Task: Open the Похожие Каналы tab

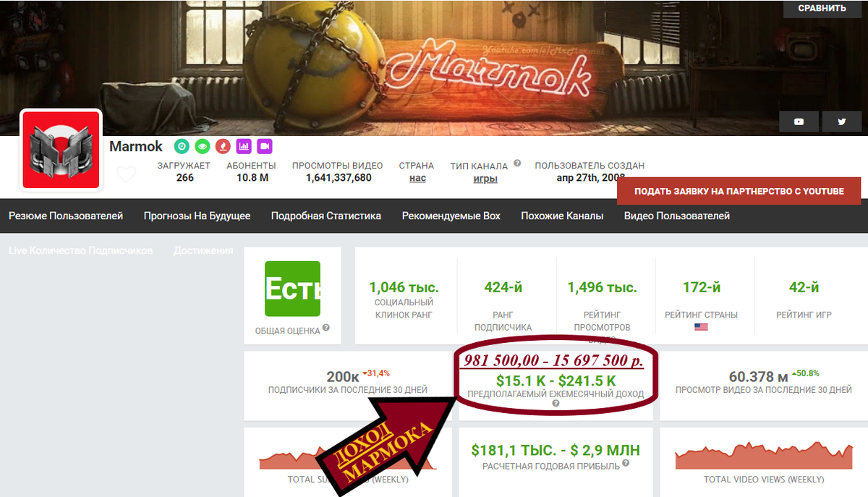Action: click(x=562, y=216)
